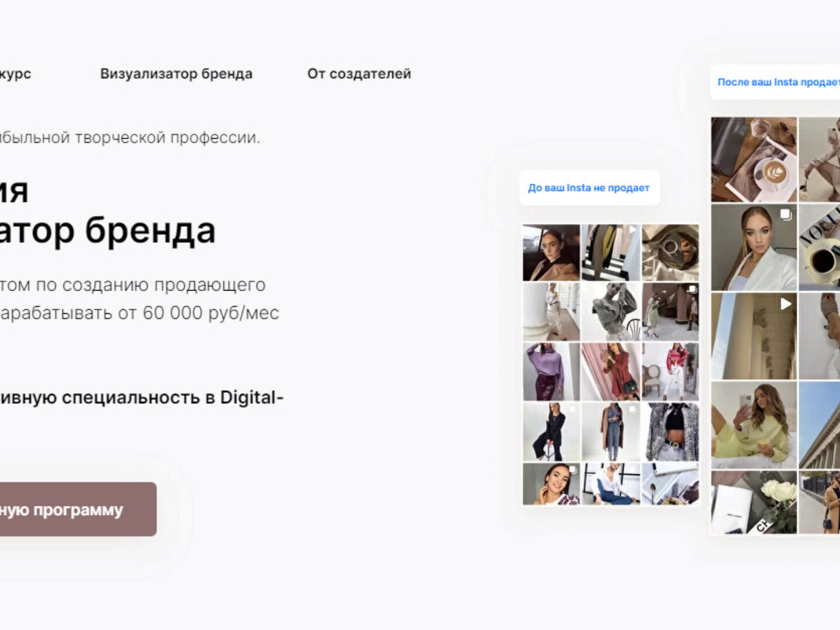Open the red dress outfit thumbnail
The width and height of the screenshot is (840, 630).
(x=611, y=372)
